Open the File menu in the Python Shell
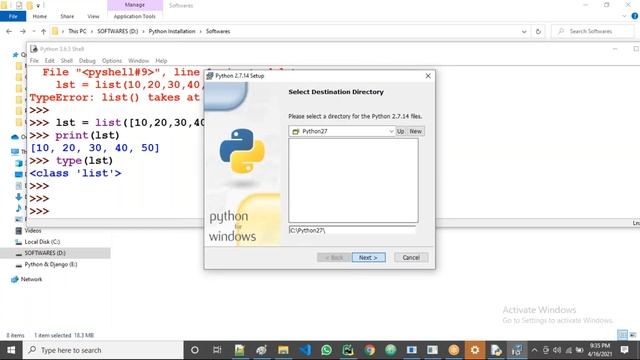 click(x=34, y=61)
